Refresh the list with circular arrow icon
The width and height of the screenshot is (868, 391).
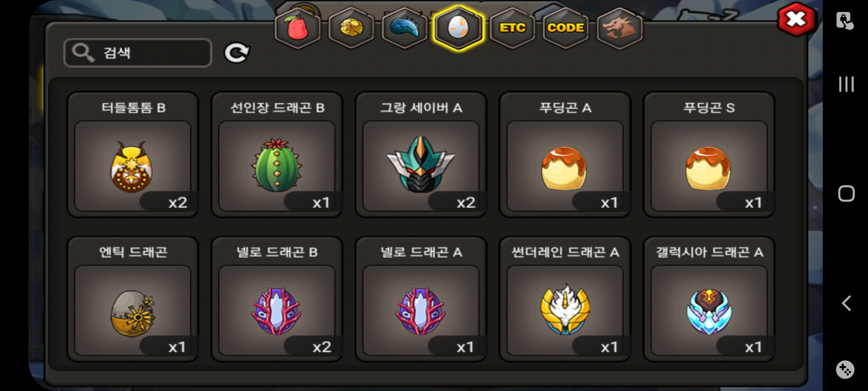(237, 53)
